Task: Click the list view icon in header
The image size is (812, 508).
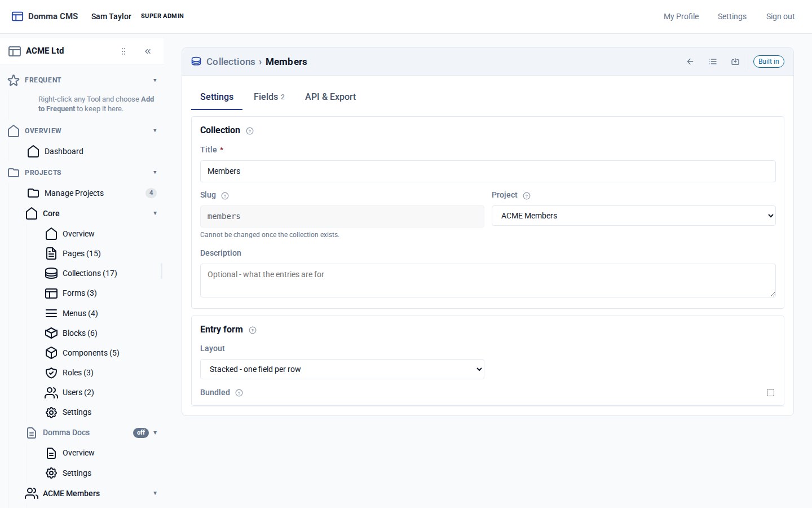Action: point(713,62)
